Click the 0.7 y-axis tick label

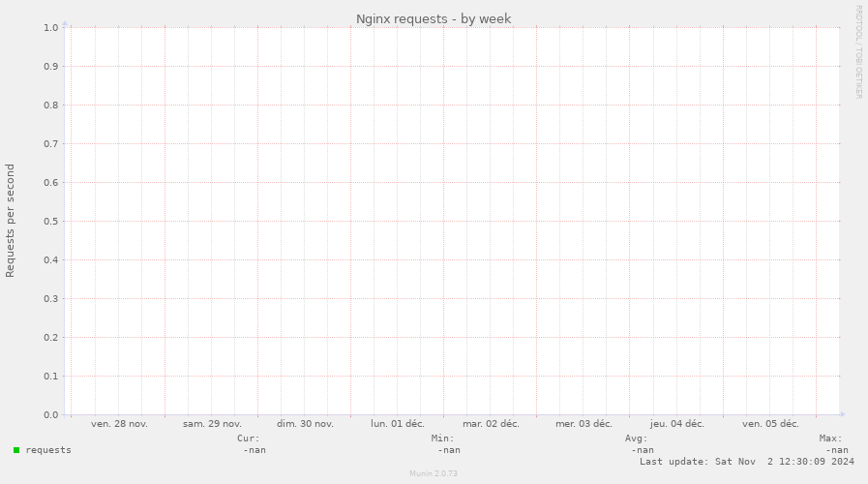(51, 144)
